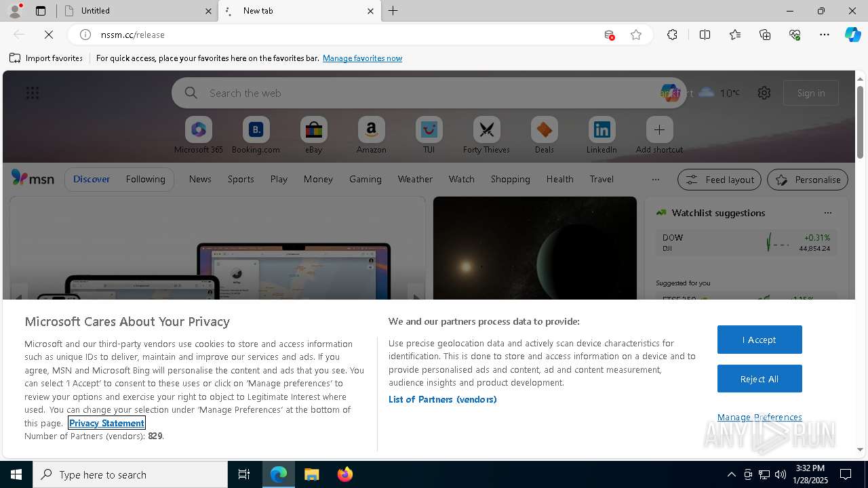This screenshot has width=868, height=488.
Task: Open the Edge profile icon
Action: point(15,11)
